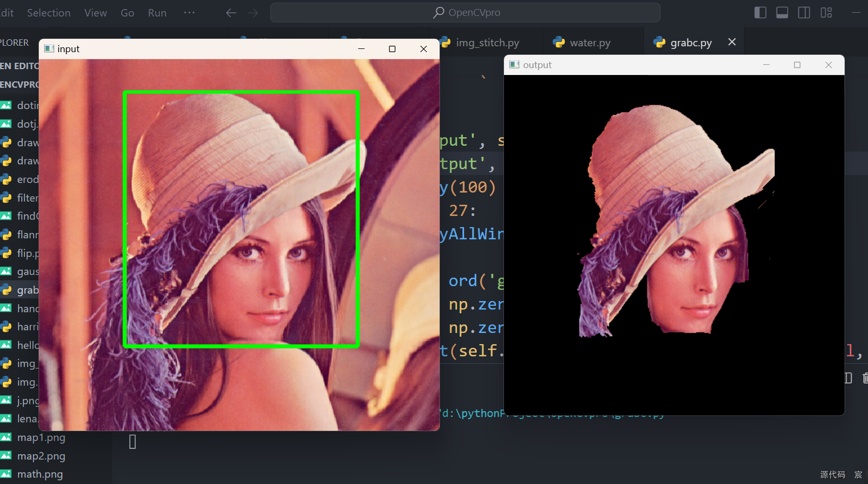This screenshot has height=484, width=868.
Task: Click the OpenCVpro search box
Action: (465, 12)
